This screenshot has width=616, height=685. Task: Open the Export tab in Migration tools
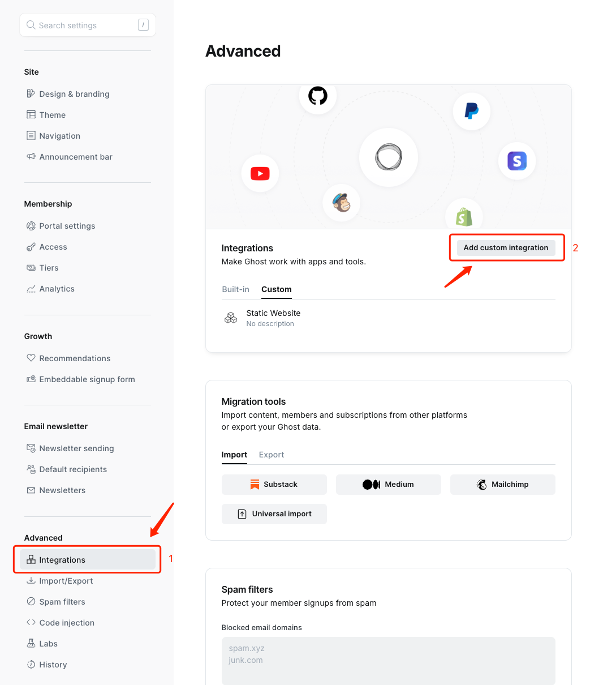[x=272, y=455]
